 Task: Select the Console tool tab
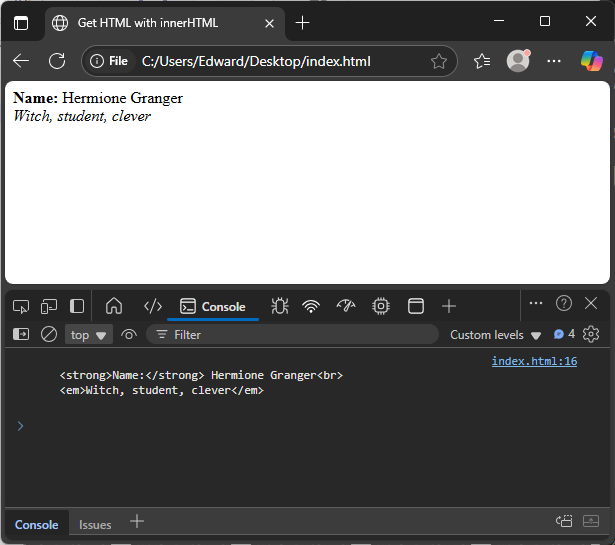click(213, 307)
